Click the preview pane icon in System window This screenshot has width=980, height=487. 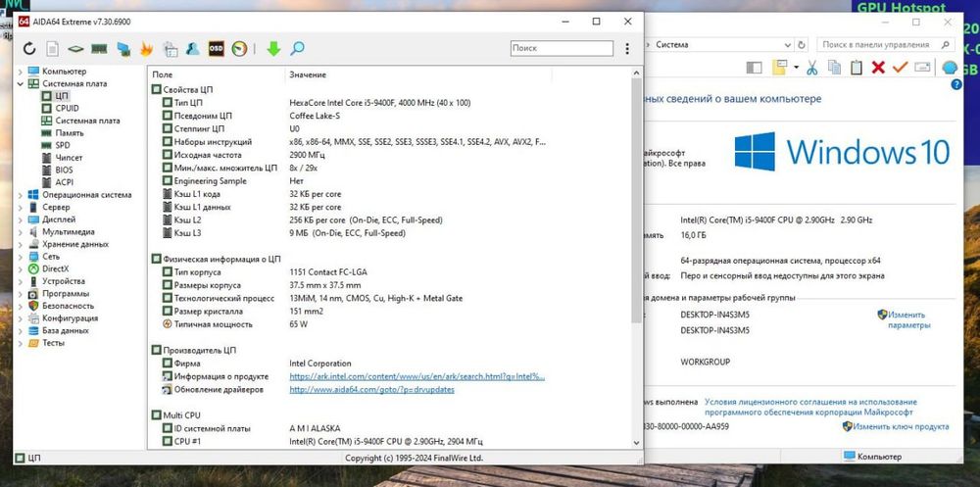pyautogui.click(x=754, y=67)
